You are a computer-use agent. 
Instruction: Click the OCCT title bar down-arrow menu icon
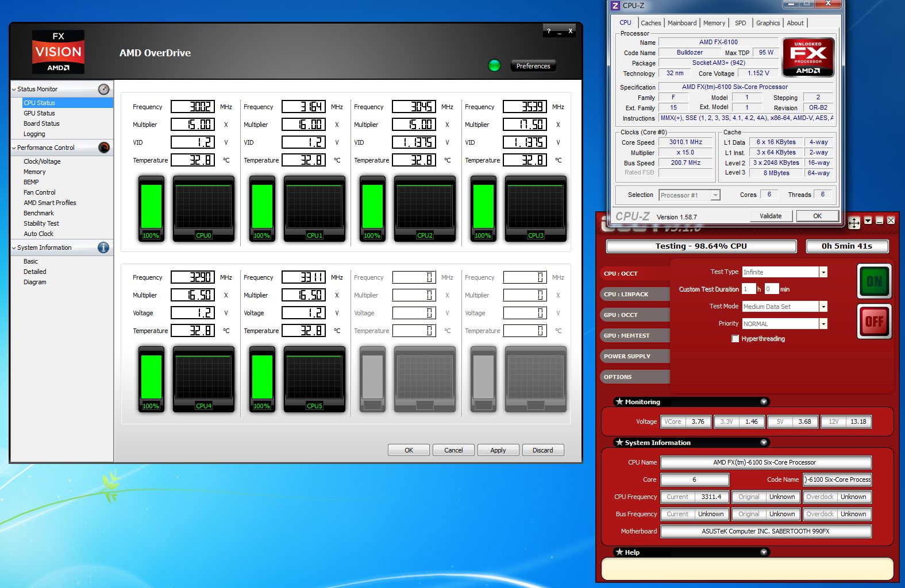868,220
